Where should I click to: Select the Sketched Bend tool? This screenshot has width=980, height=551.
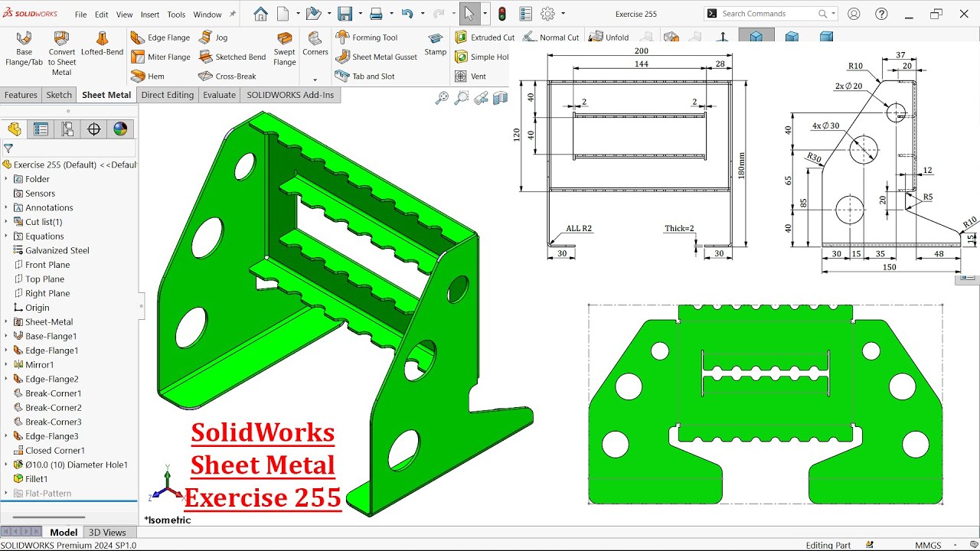point(232,57)
